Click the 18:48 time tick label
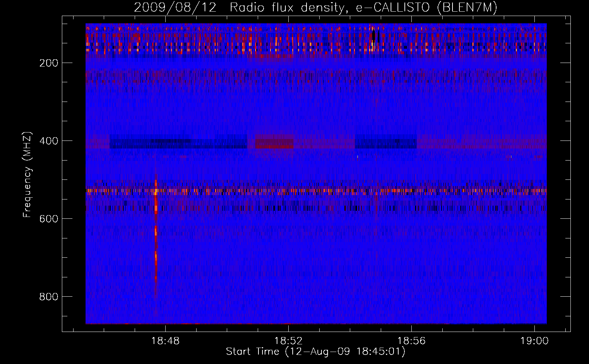The image size is (589, 364). 166,341
